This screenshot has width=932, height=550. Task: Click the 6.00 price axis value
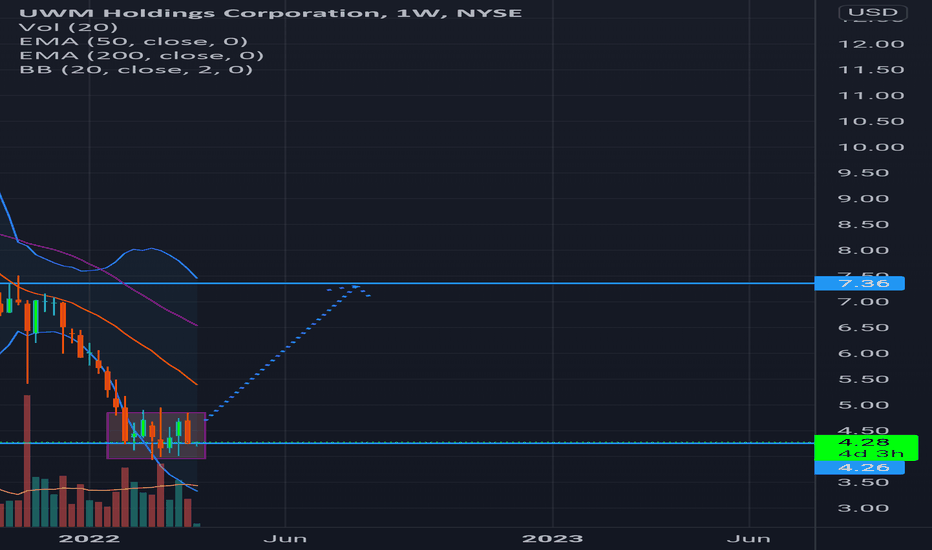click(x=863, y=353)
